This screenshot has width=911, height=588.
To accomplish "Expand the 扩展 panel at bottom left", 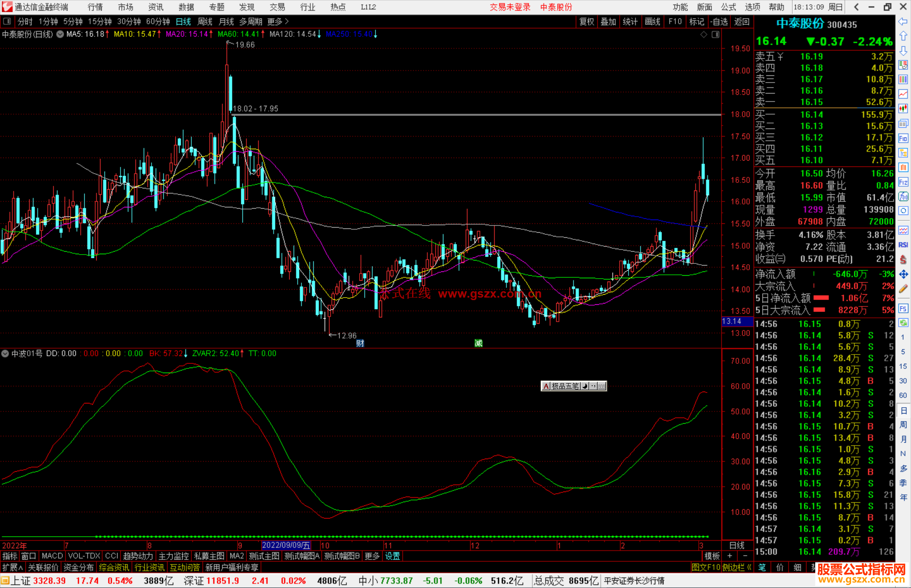I will pos(13,567).
